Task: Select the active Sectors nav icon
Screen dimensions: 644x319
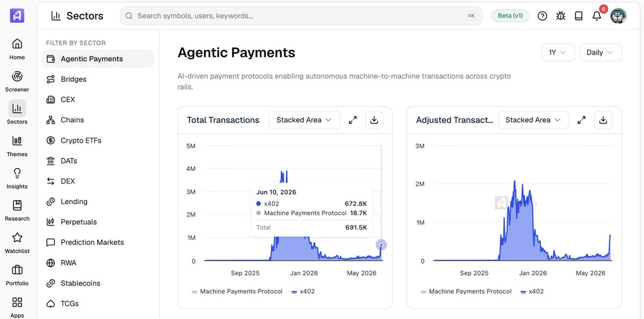Action: point(17,108)
